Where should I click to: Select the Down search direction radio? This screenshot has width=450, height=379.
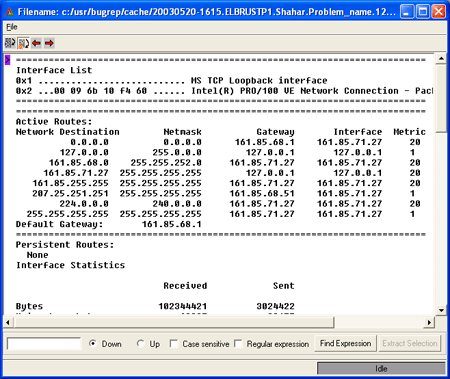[x=93, y=343]
